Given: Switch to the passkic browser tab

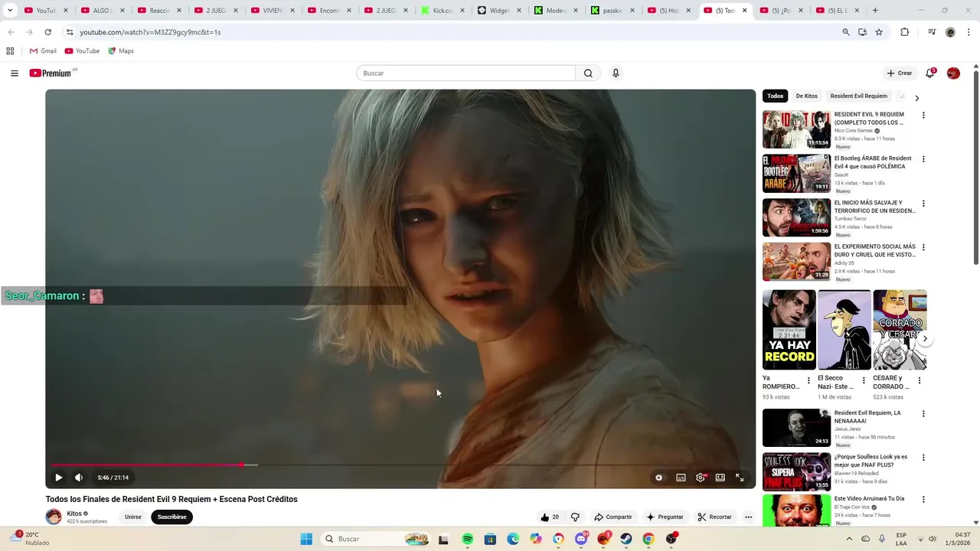Looking at the screenshot, I should click(612, 11).
